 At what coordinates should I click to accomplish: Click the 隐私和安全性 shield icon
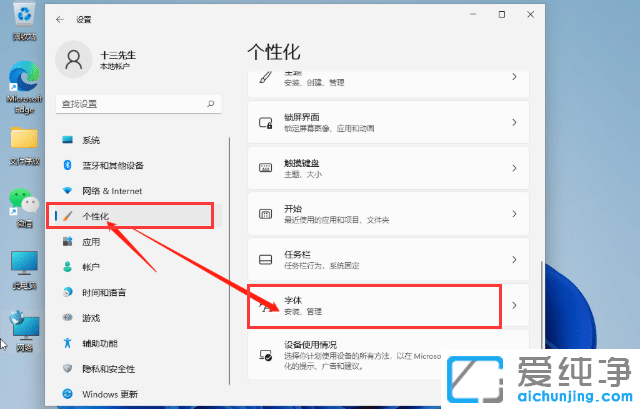(67, 368)
